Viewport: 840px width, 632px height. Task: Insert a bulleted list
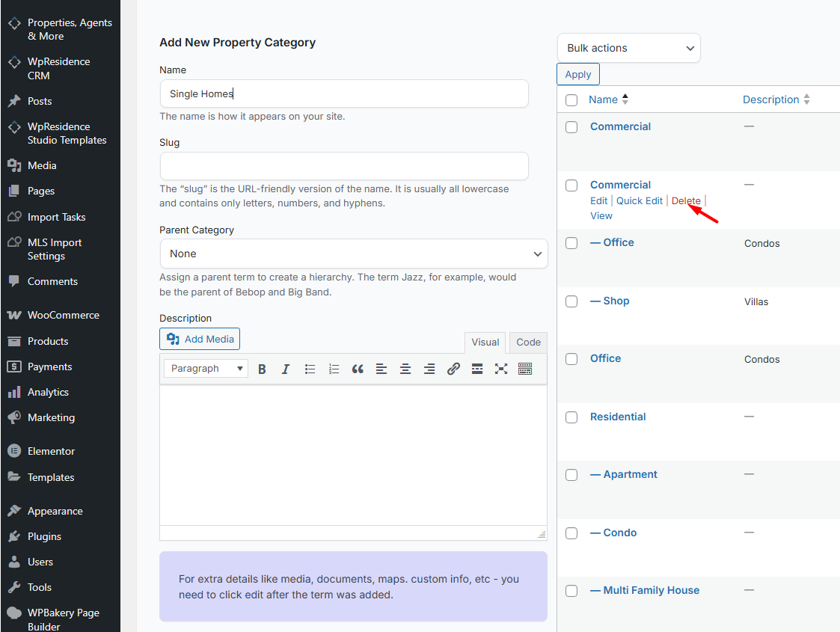click(310, 369)
